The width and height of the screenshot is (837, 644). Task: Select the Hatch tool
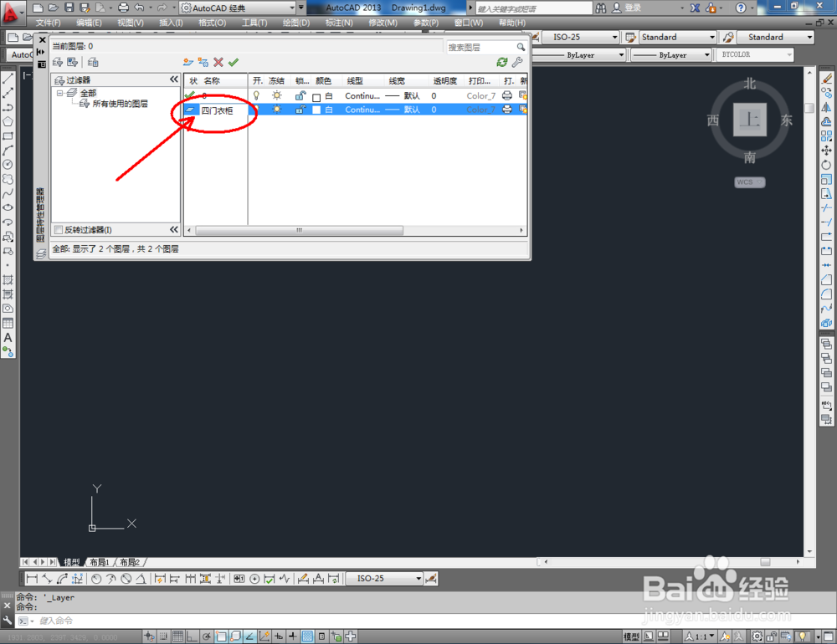(x=8, y=279)
